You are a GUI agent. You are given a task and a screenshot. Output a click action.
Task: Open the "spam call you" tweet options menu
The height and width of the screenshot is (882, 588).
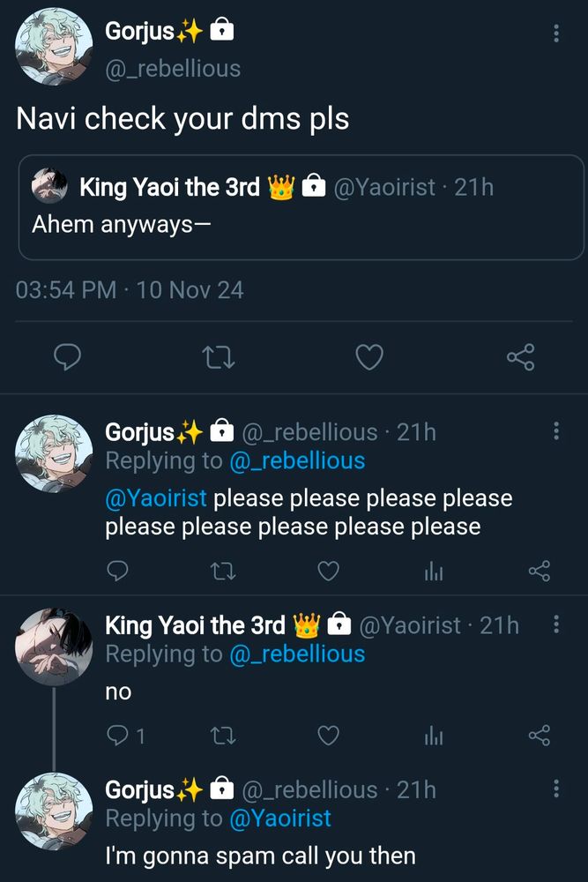click(556, 788)
